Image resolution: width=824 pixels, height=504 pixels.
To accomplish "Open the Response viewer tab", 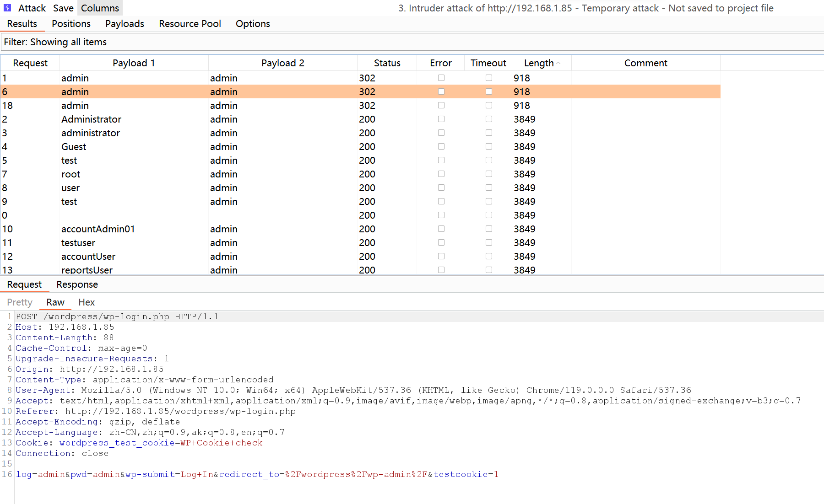I will pos(77,284).
